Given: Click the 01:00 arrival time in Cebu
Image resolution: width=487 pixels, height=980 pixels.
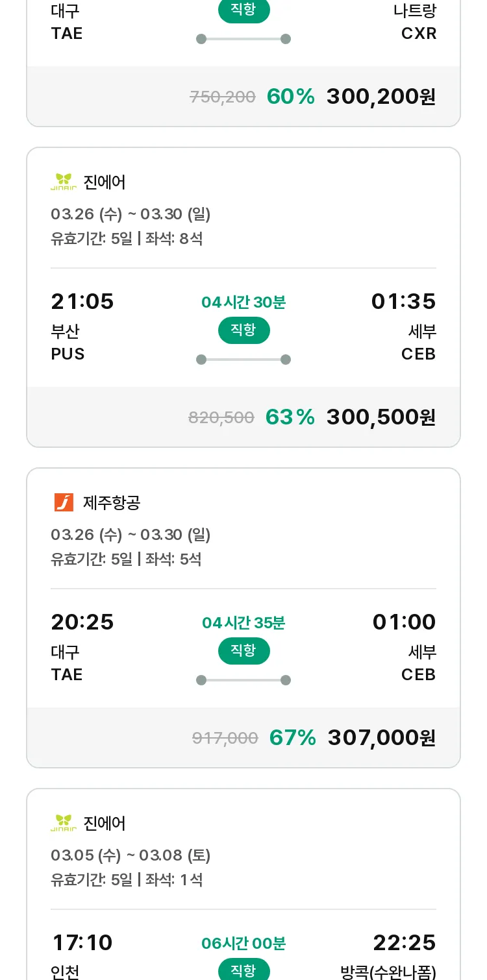Looking at the screenshot, I should coord(404,622).
